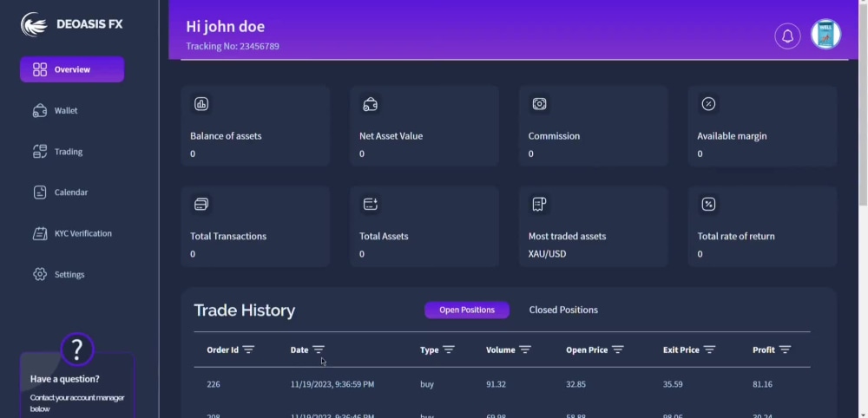Switch to the Closed Positions tab
Screen dimensions: 868x418
(x=563, y=310)
